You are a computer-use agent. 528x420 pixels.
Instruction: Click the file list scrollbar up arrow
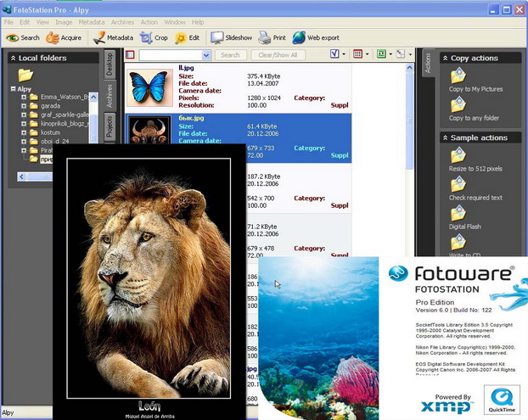(409, 68)
